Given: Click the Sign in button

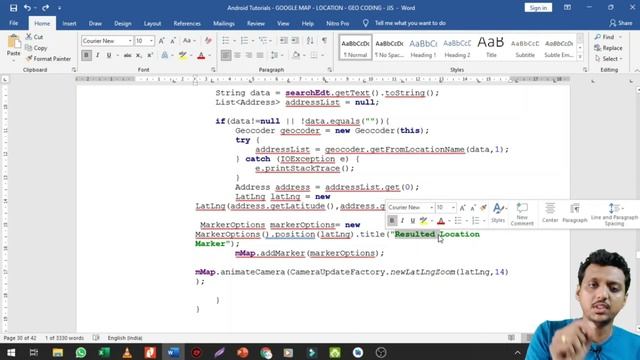Looking at the screenshot, I should [538, 8].
